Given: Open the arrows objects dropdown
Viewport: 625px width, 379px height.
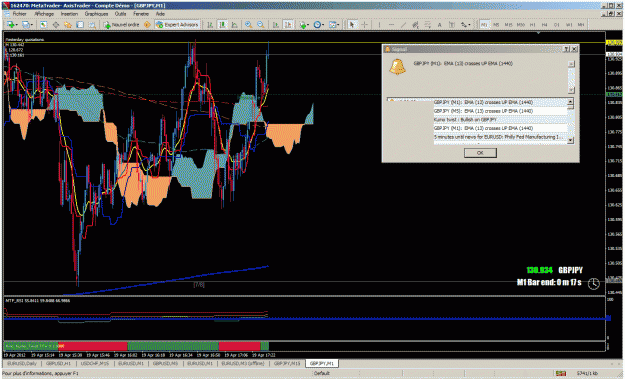Looking at the screenshot, I should (465, 25).
